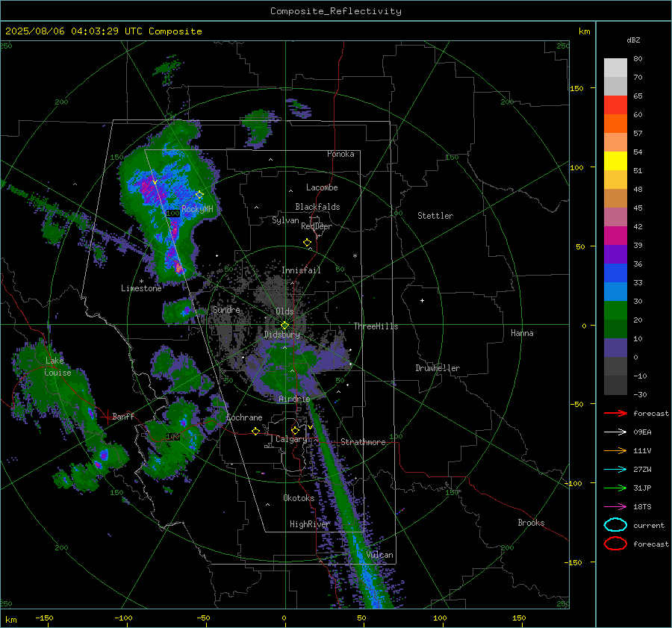Click the HighRiver label
The height and width of the screenshot is (628, 672).
(310, 524)
